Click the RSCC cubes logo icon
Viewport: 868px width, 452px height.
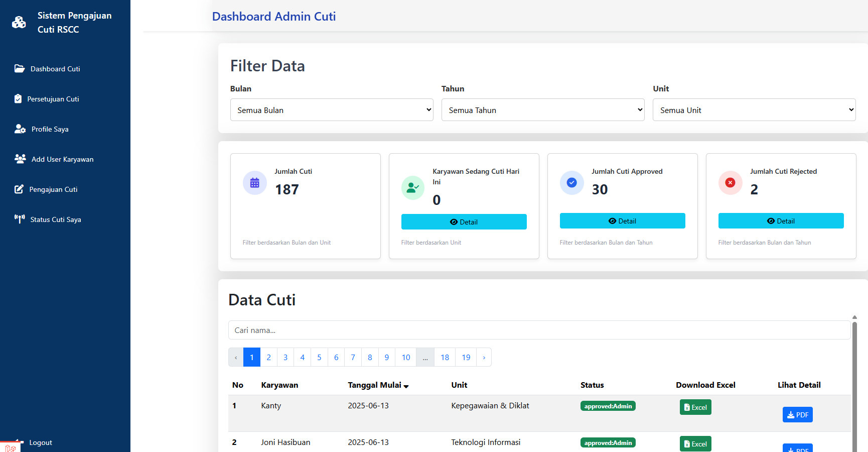click(x=19, y=22)
